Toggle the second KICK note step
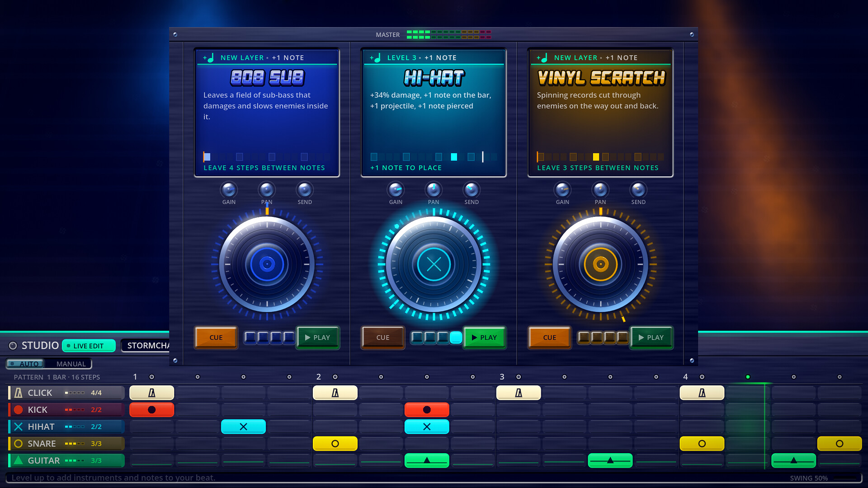This screenshot has height=488, width=868. (427, 410)
